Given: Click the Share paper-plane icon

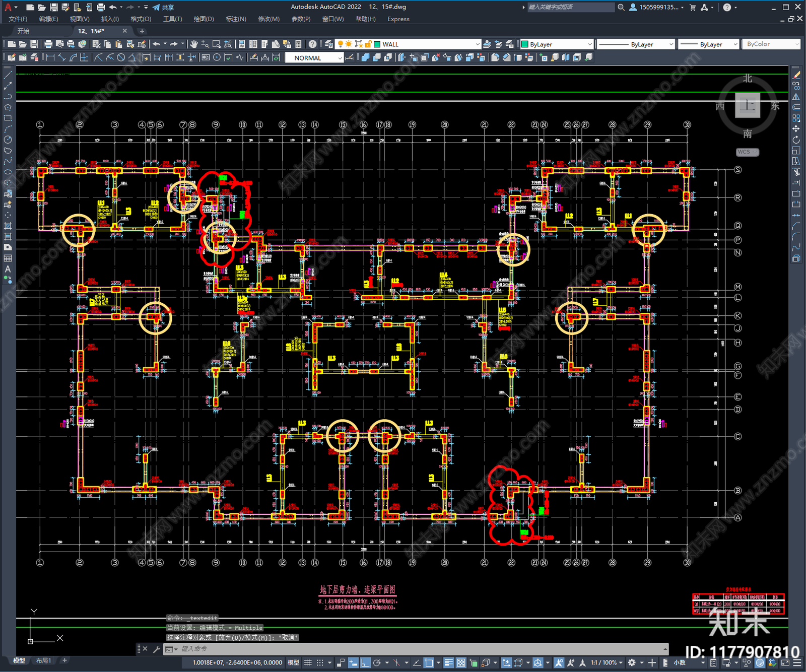Looking at the screenshot, I should [156, 7].
